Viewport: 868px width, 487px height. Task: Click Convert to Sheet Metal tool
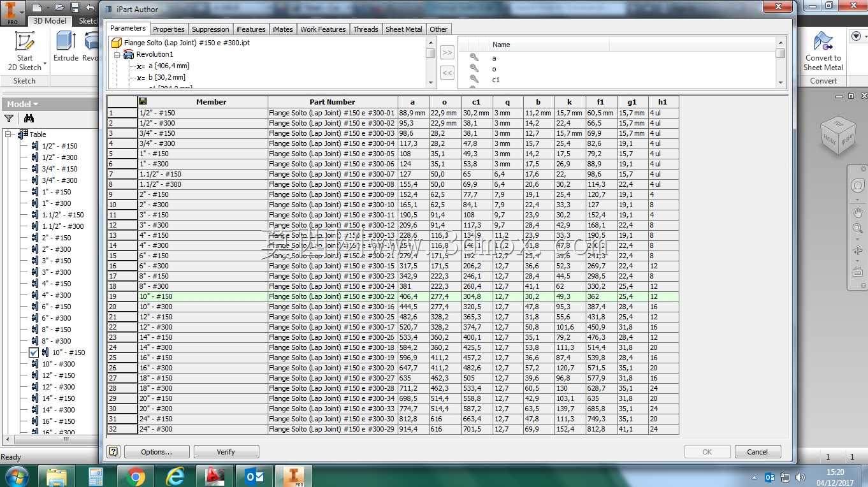[823, 51]
